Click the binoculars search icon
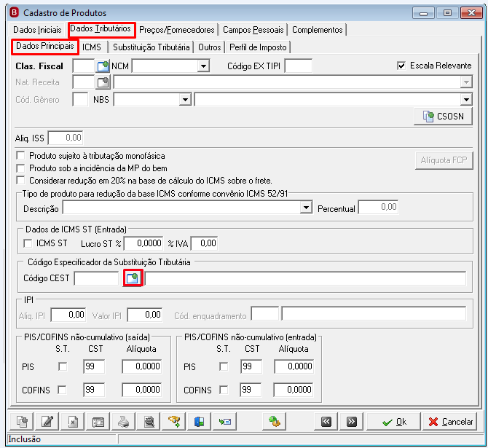Viewport: 488px width, 448px height. pos(174,422)
